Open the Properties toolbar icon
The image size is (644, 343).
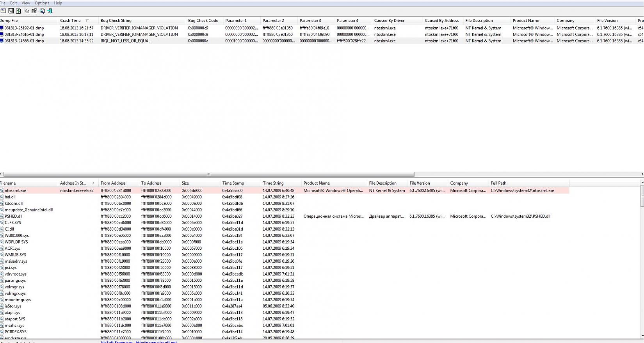pos(34,11)
